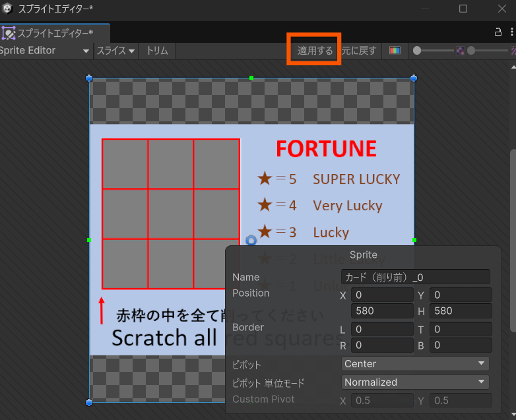The width and height of the screenshot is (516, 420).
Task: Click the sprite Name input field
Action: pos(415,277)
